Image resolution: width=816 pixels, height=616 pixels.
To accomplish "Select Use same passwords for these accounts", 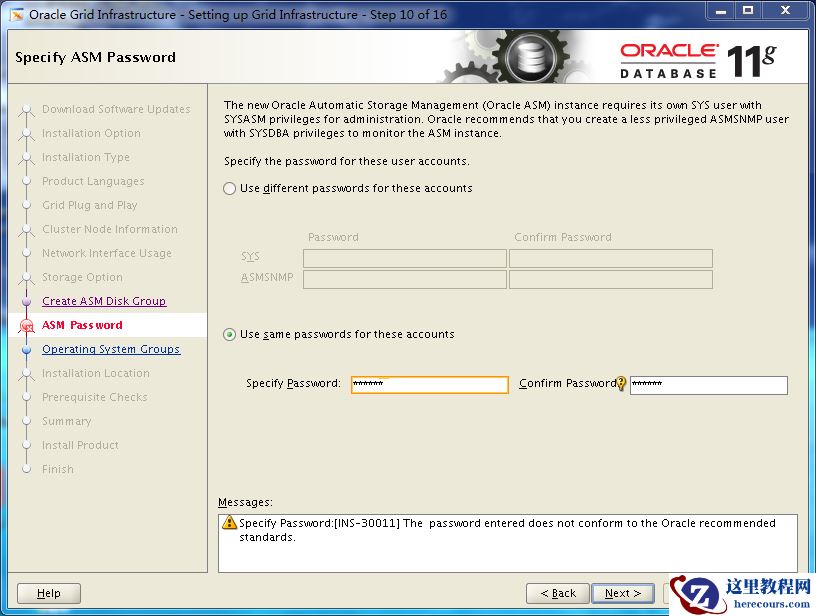I will [230, 335].
